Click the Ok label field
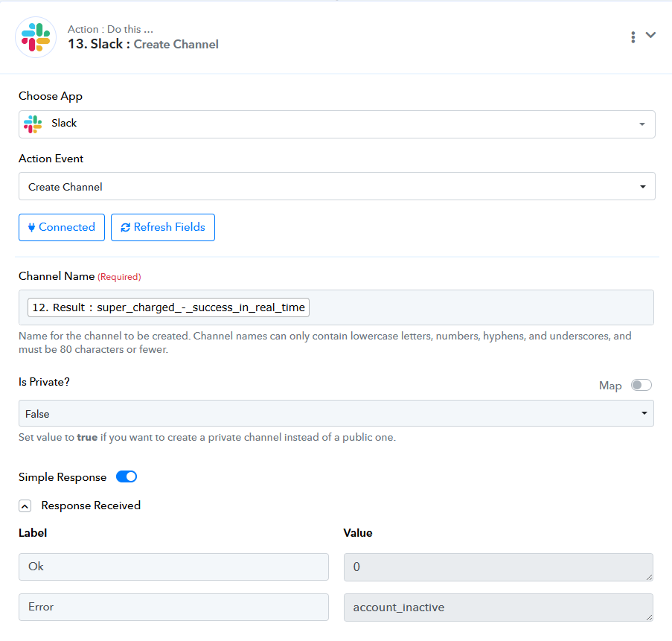 (x=173, y=567)
